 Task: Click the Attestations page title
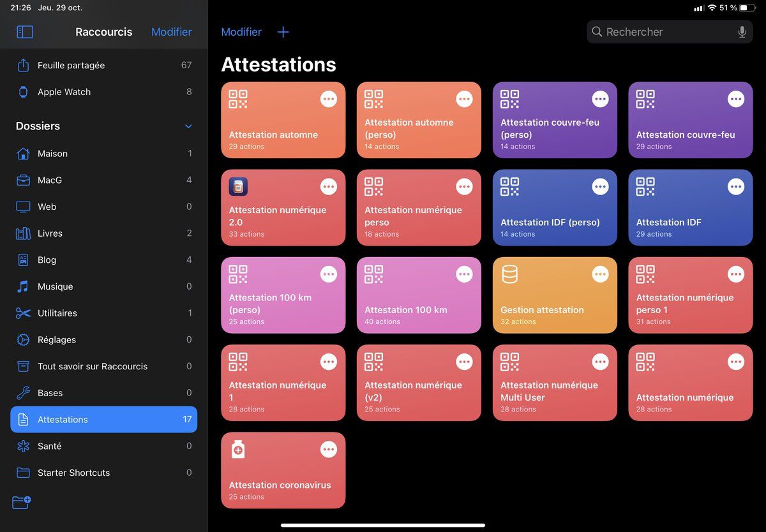point(278,64)
